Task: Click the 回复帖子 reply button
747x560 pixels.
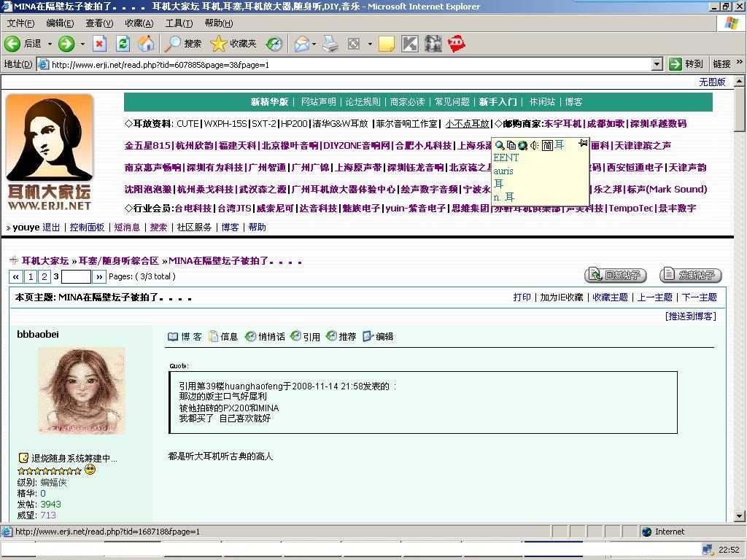Action: [x=616, y=275]
